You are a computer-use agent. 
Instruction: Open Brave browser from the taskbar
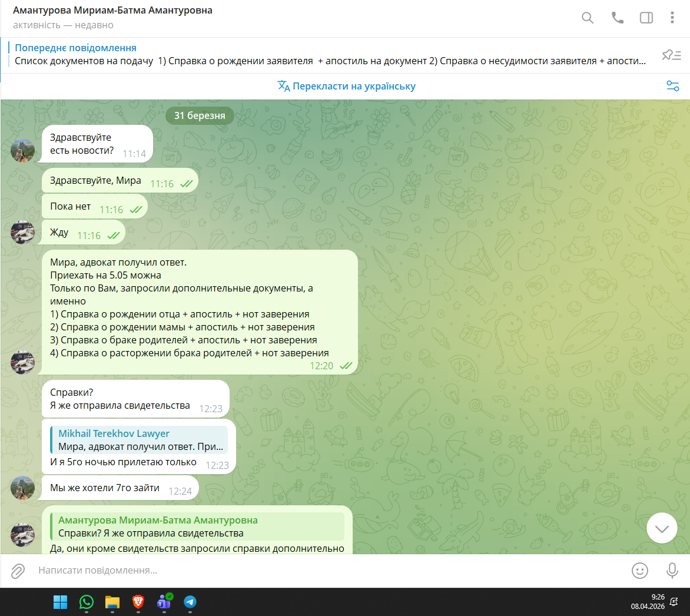point(138,602)
